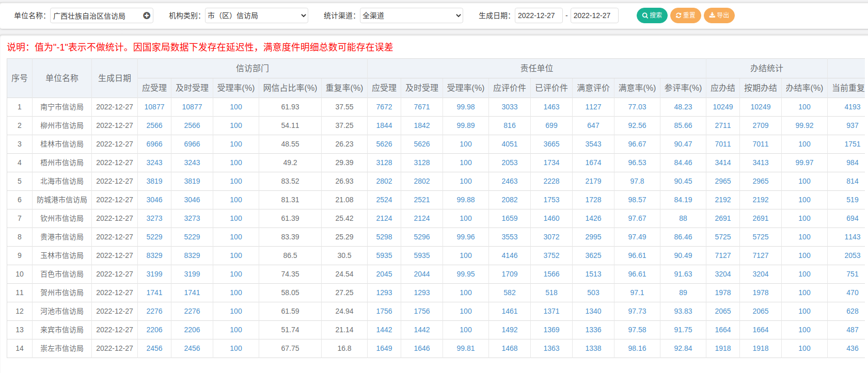Open the 统计渠道 dropdown showing 全渠道
868x373 pixels.
point(412,15)
